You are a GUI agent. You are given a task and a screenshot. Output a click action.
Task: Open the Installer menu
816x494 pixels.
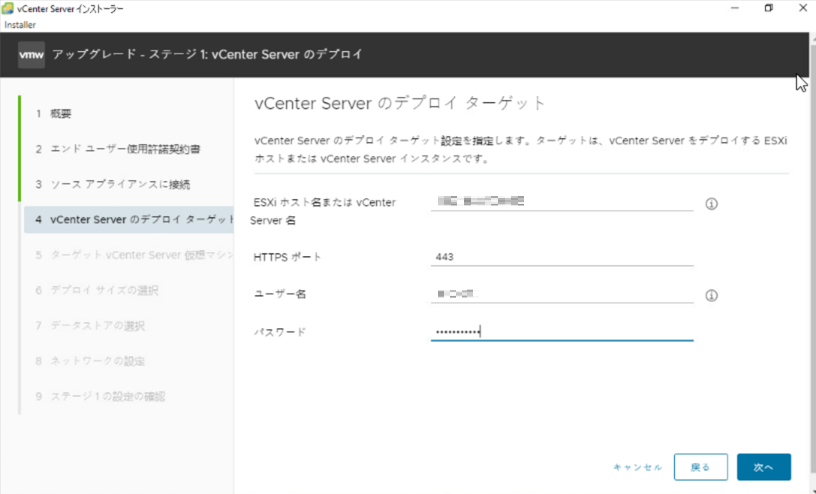click(x=20, y=23)
